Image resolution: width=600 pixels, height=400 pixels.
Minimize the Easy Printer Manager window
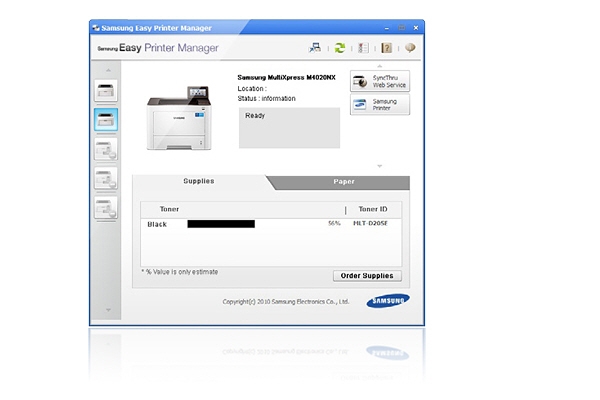tap(387, 28)
